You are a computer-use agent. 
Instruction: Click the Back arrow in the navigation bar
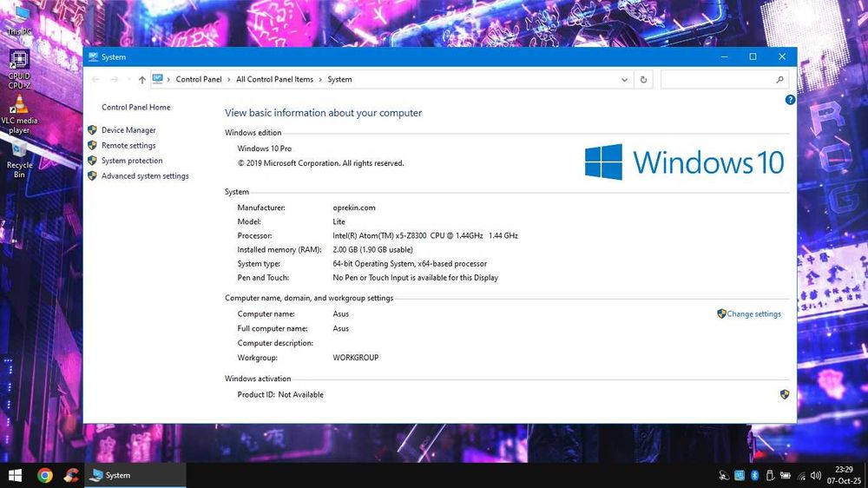click(x=95, y=80)
